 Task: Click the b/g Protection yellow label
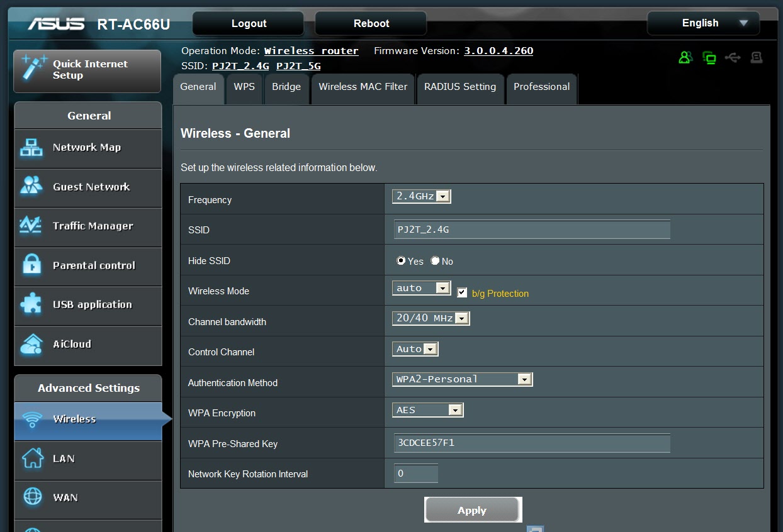500,294
